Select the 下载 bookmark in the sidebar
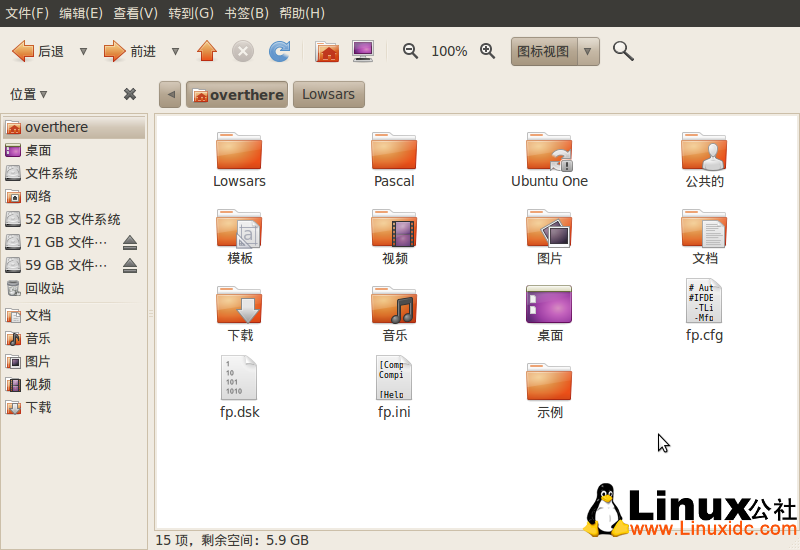This screenshot has height=550, width=800. [74, 408]
